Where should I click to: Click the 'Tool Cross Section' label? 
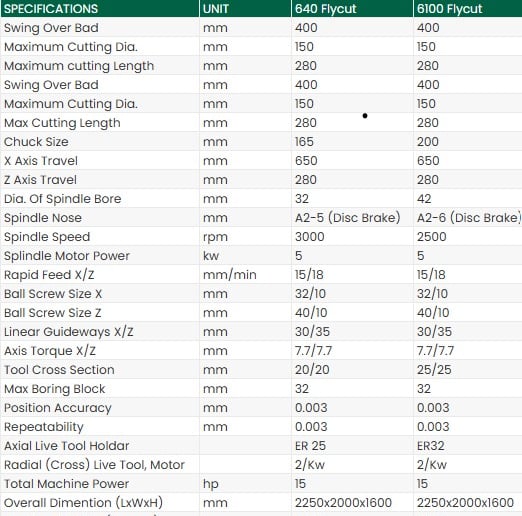coord(59,370)
